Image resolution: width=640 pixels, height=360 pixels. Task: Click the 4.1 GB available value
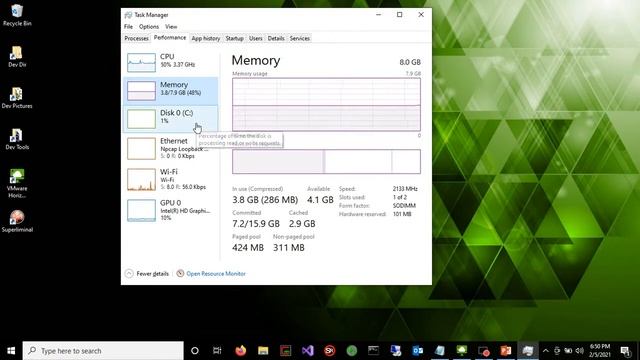coord(320,200)
